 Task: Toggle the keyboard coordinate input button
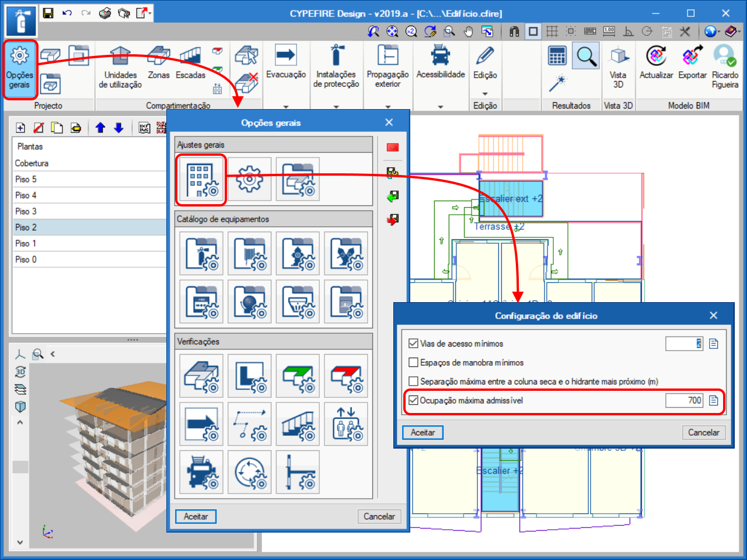[x=590, y=31]
